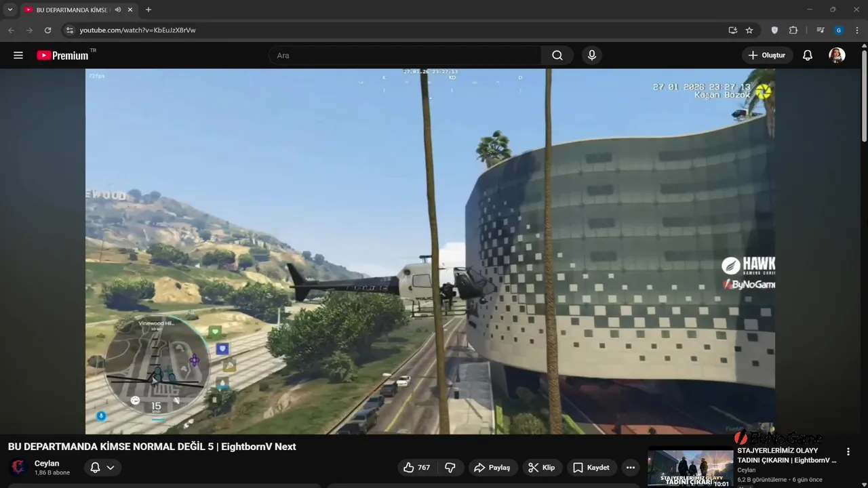Image resolution: width=868 pixels, height=488 pixels.
Task: Open Chrome media controls icon
Action: [x=821, y=30]
